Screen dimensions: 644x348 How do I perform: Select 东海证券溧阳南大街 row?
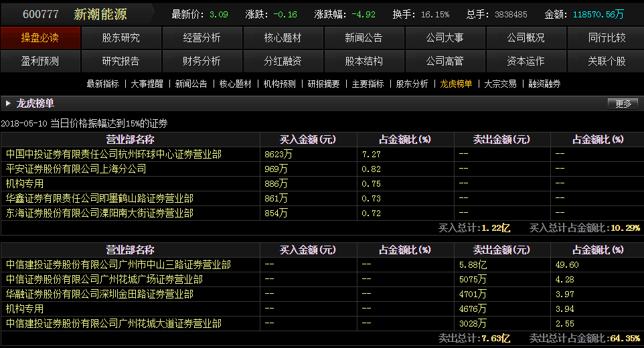[323, 213]
